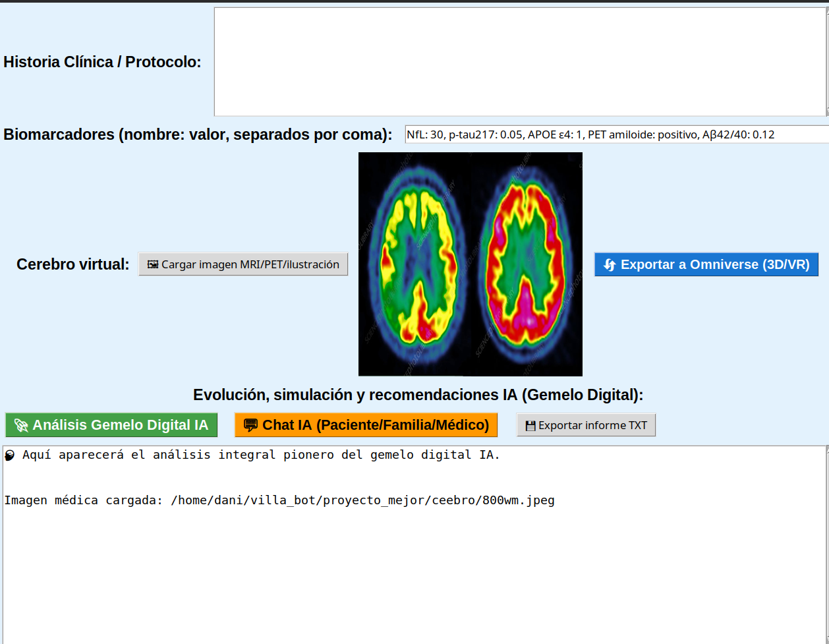
Task: Open Cargar imagen MRI/PET/ilustración
Action: [x=243, y=264]
